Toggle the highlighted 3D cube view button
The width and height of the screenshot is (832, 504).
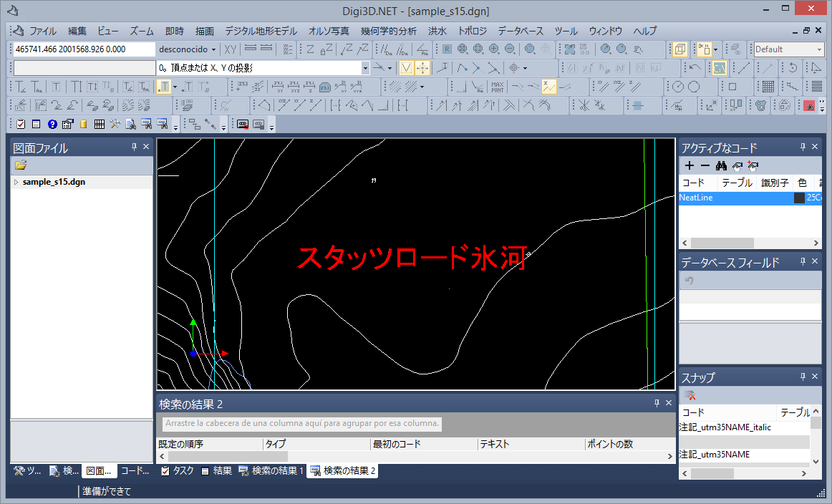(680, 49)
